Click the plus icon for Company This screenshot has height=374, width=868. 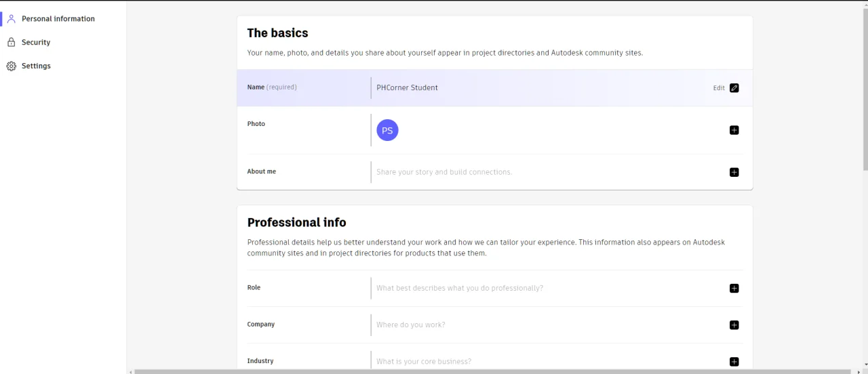pos(734,325)
